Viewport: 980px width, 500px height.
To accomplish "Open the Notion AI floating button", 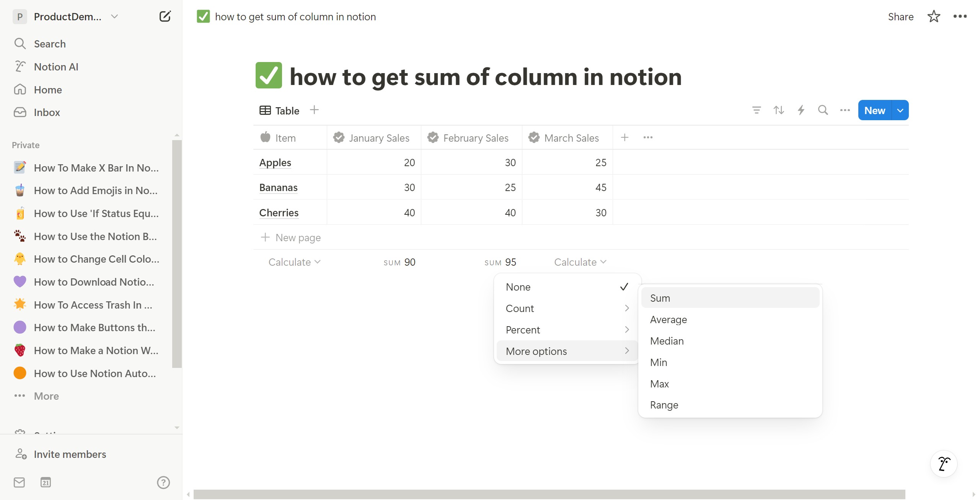I will pos(944,464).
